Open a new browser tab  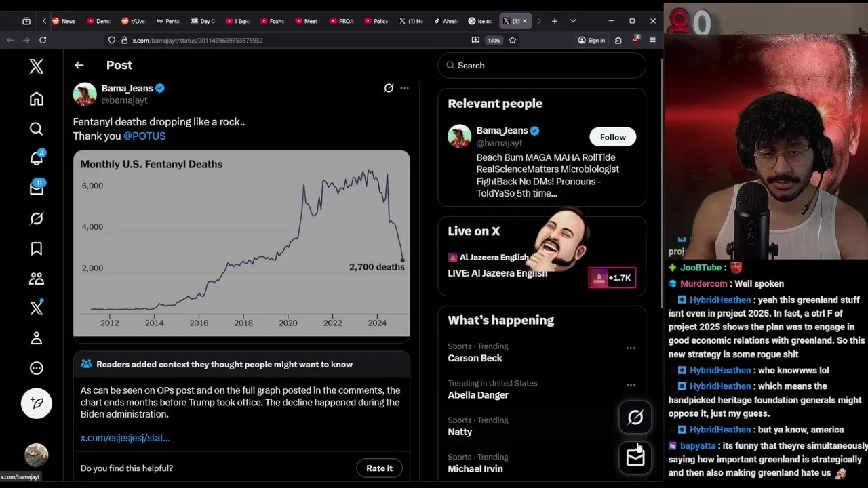pyautogui.click(x=555, y=21)
